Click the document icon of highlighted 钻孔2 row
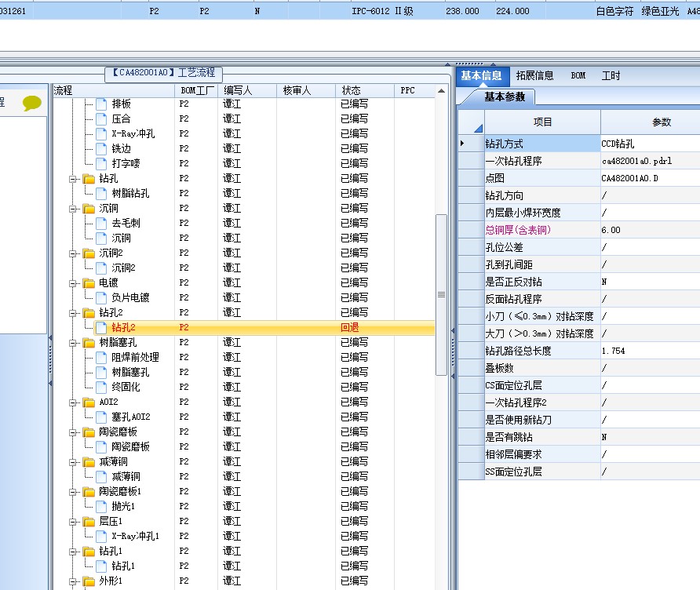The width and height of the screenshot is (700, 590). (x=101, y=328)
